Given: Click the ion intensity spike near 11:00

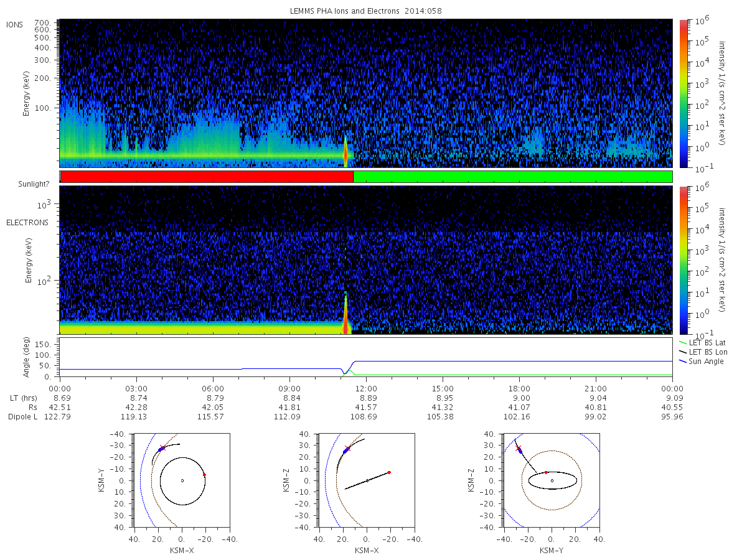Looking at the screenshot, I should [x=345, y=152].
